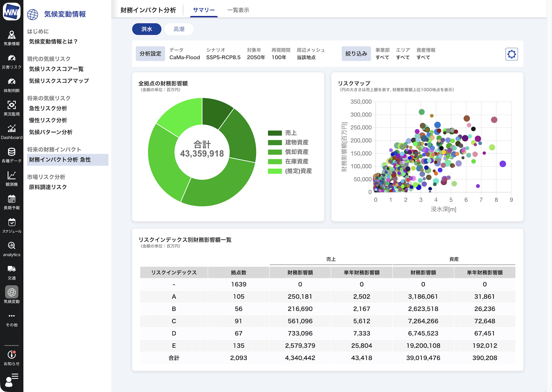The width and height of the screenshot is (552, 392).
Task: Open the Dashboard chart icon
Action: pyautogui.click(x=12, y=131)
